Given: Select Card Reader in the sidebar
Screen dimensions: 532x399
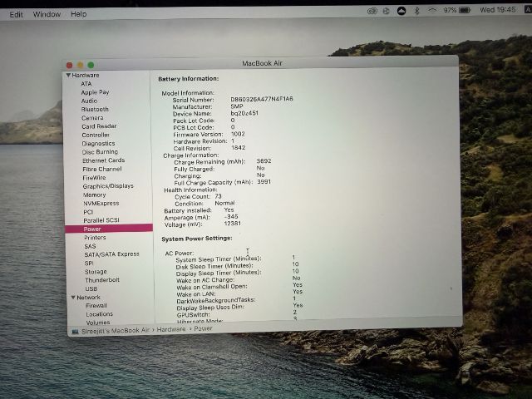Looking at the screenshot, I should (99, 126).
